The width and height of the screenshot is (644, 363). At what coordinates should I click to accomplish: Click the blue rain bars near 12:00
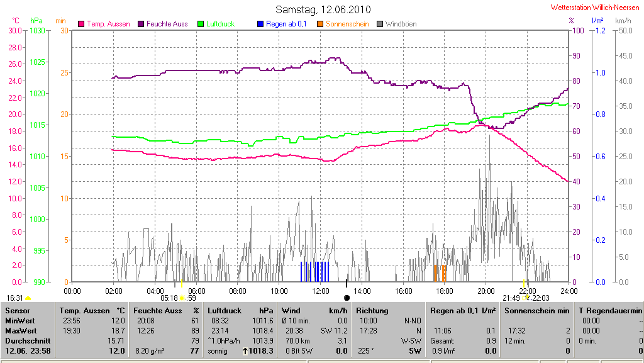point(315,271)
